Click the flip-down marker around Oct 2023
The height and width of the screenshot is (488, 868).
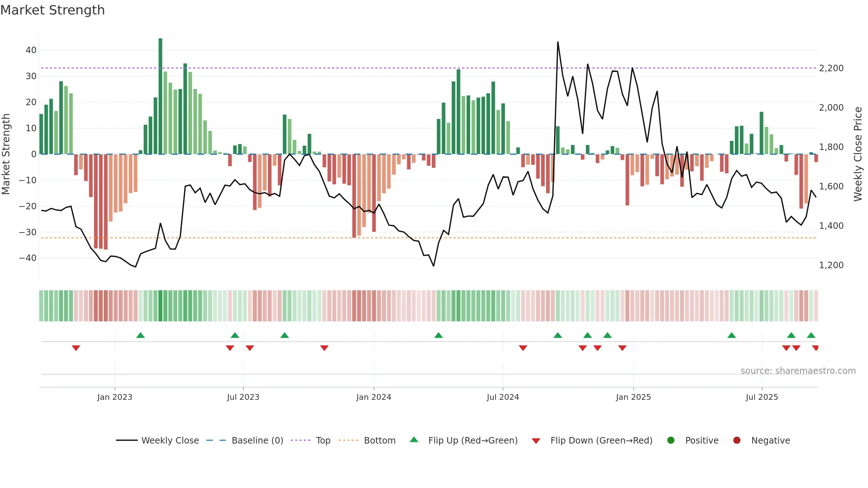[x=324, y=348]
